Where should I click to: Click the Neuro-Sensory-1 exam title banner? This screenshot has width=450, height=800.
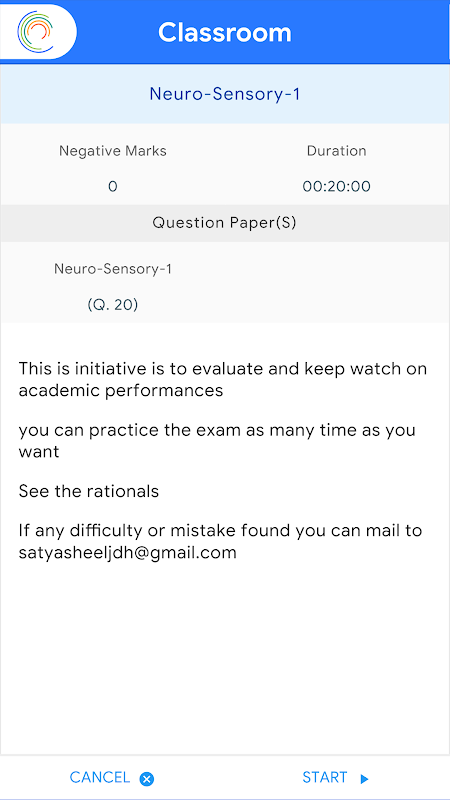pos(224,94)
